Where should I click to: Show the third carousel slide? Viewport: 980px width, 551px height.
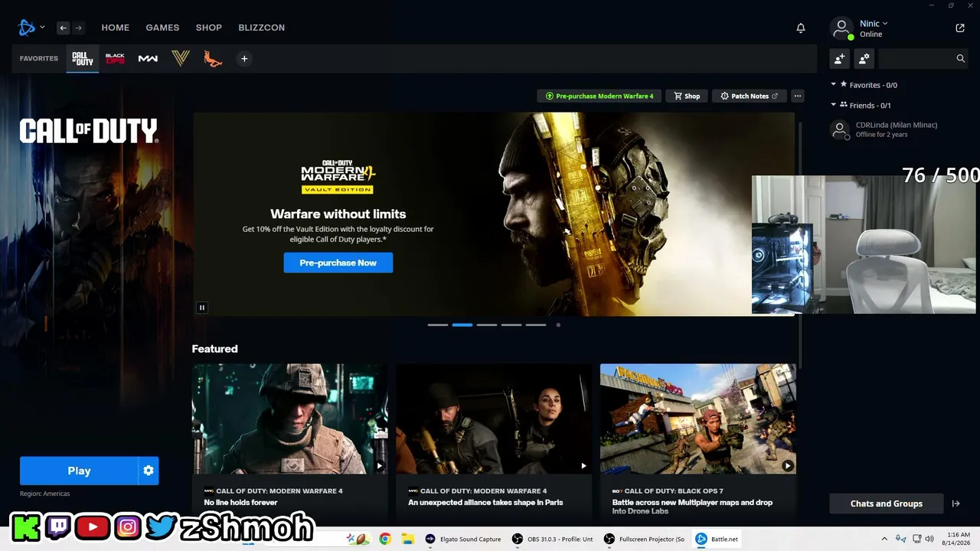pyautogui.click(x=487, y=325)
